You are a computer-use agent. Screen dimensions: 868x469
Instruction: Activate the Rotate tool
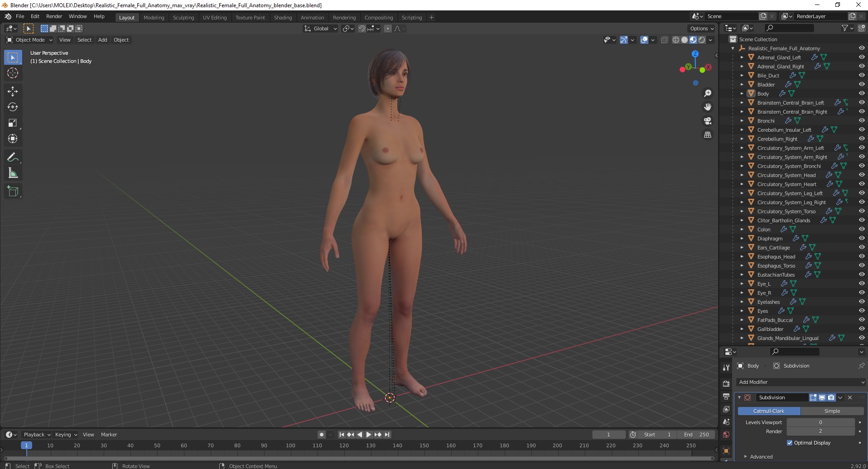(x=13, y=107)
